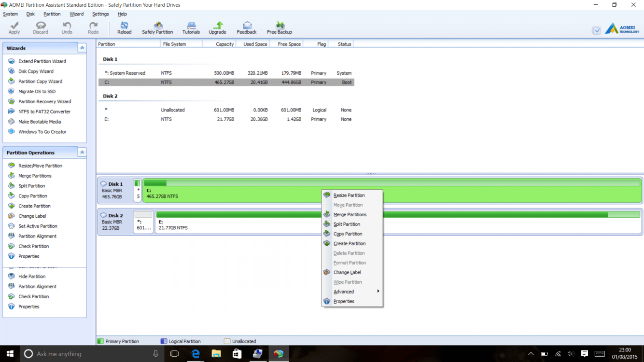Sort by the Capacity column header
644x362 pixels.
pos(219,44)
